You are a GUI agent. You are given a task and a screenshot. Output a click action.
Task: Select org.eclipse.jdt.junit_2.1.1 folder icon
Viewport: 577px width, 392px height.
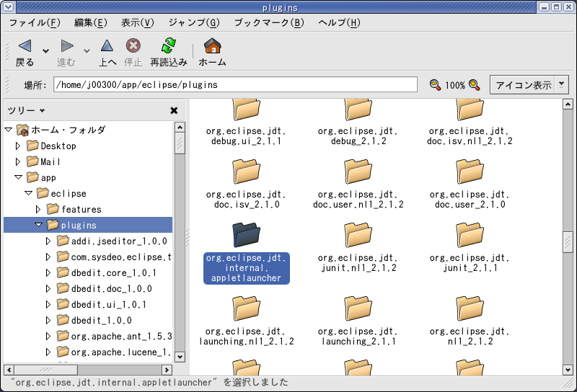pyautogui.click(x=470, y=235)
